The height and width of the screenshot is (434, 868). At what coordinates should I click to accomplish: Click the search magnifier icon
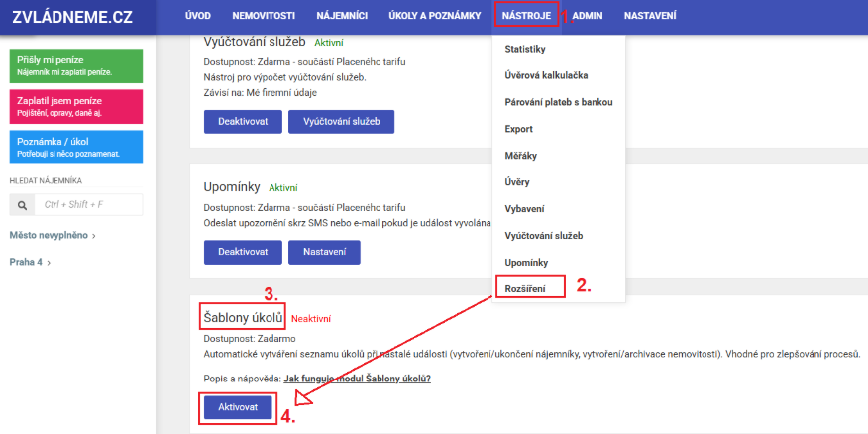click(x=23, y=204)
